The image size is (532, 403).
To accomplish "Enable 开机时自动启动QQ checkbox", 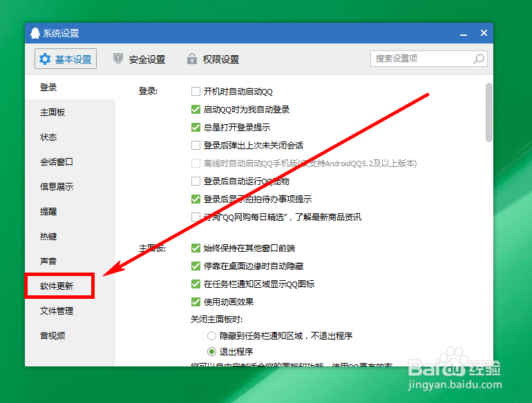I will click(x=196, y=92).
